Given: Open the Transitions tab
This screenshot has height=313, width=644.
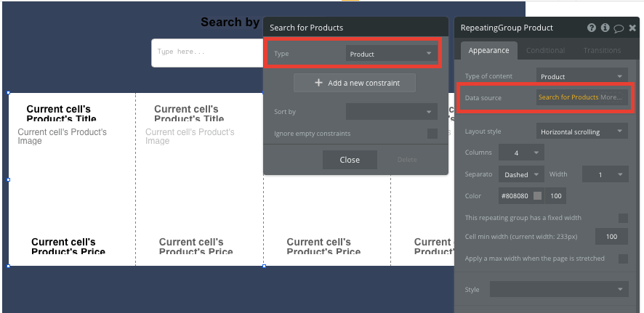Looking at the screenshot, I should coord(602,50).
